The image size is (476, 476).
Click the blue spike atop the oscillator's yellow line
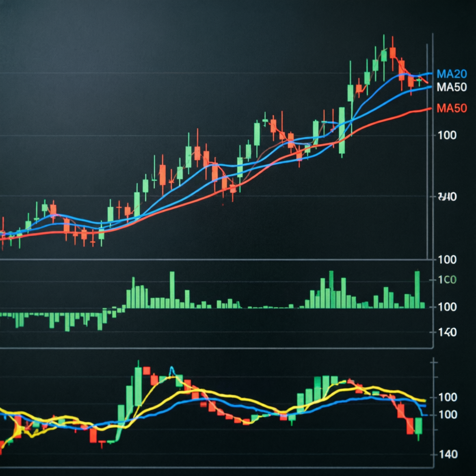[172, 371]
